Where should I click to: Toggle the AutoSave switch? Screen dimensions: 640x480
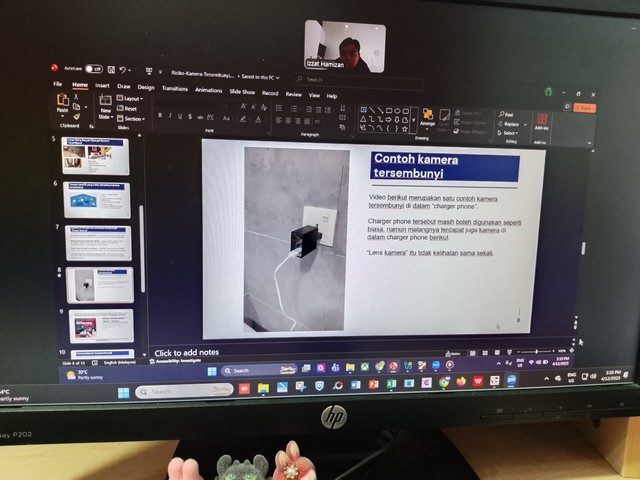(x=94, y=69)
